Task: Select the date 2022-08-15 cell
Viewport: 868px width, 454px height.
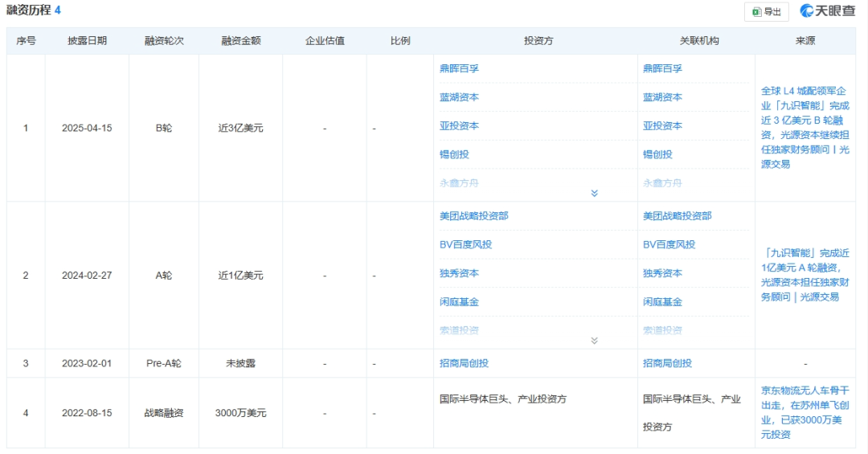Action: pos(87,413)
